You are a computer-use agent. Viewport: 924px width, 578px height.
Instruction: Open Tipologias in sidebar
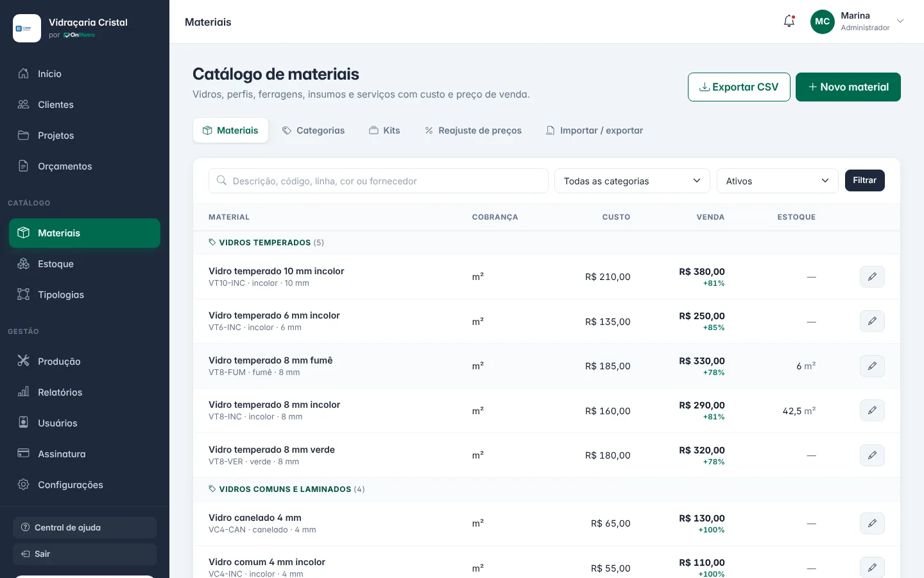[x=85, y=295]
